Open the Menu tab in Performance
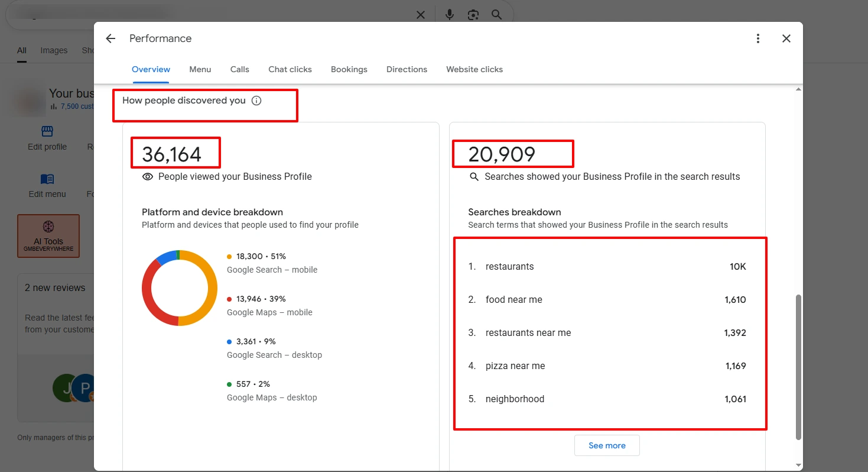 200,69
